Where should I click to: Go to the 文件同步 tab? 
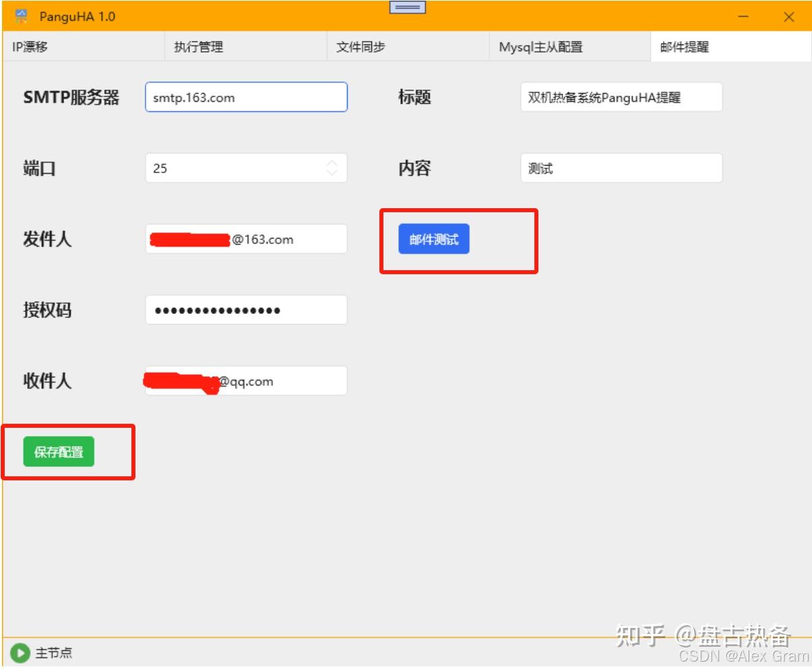tap(361, 47)
